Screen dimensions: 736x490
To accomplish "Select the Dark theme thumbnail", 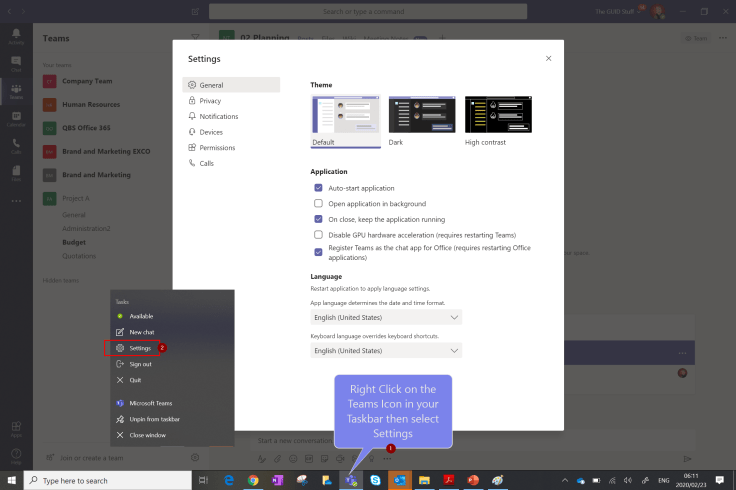I will (422, 115).
